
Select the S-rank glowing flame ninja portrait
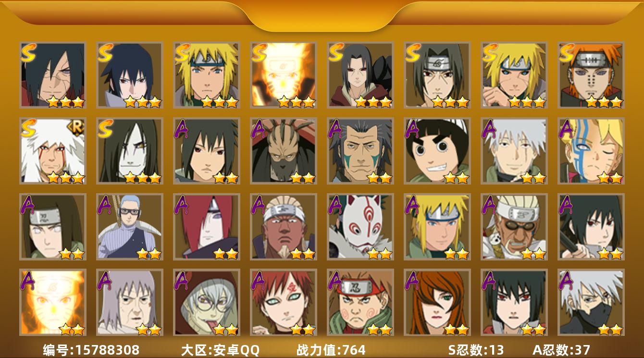pos(284,75)
